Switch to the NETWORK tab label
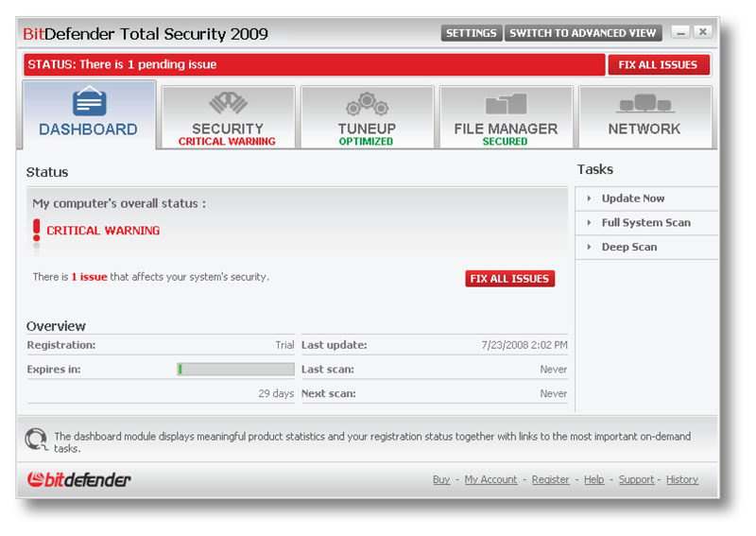756x536 pixels. (644, 129)
